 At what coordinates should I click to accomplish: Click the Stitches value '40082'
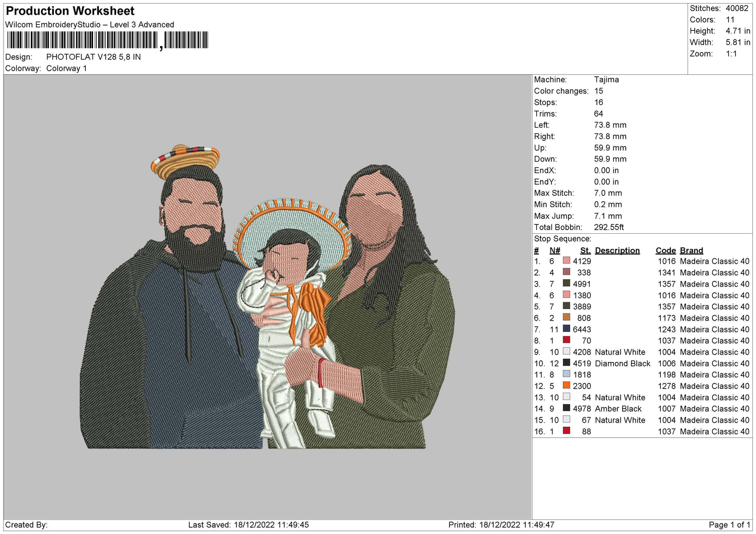coord(737,8)
